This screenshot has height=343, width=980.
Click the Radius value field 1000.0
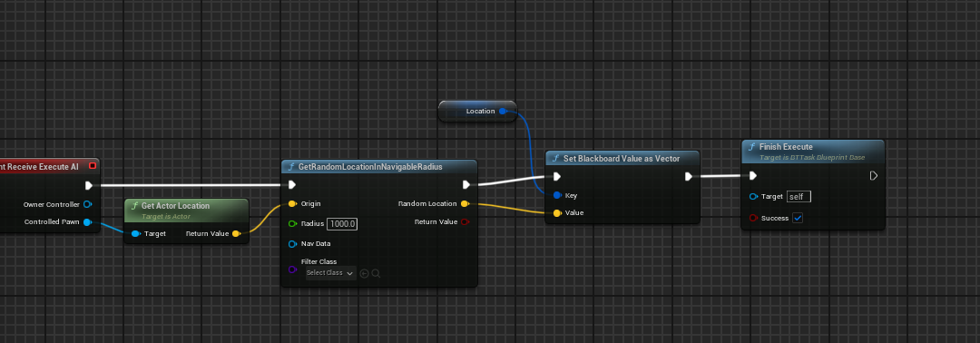(x=342, y=223)
